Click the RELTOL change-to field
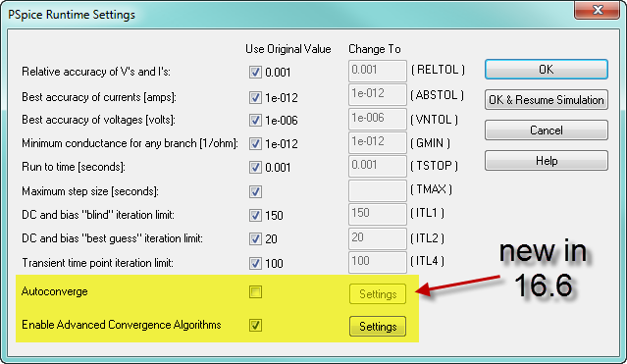Image resolution: width=627 pixels, height=364 pixels. coord(378,71)
